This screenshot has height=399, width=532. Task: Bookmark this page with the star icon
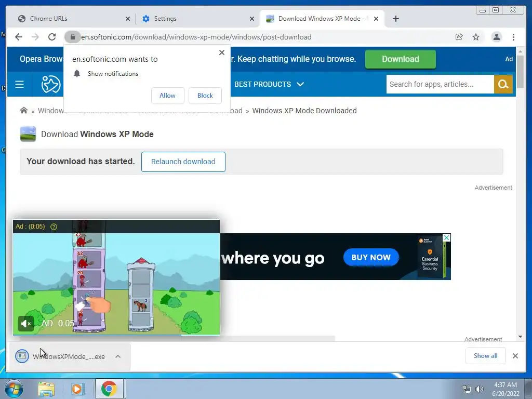[x=476, y=37]
